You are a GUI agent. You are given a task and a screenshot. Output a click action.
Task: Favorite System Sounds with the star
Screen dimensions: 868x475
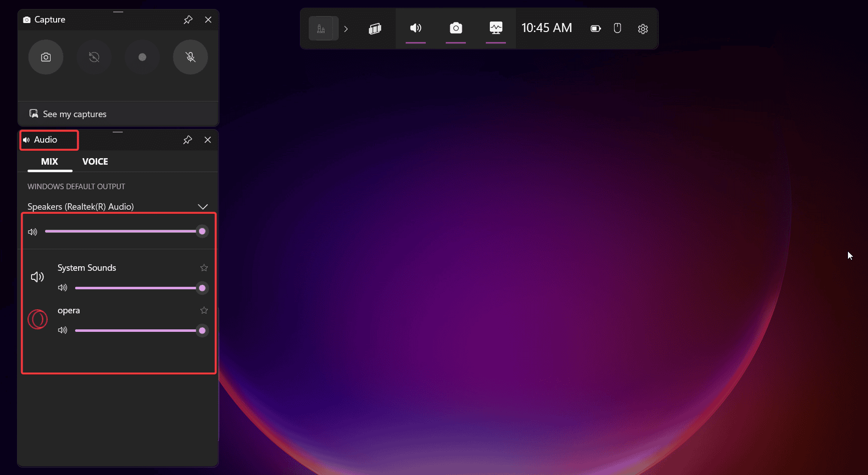(x=204, y=268)
